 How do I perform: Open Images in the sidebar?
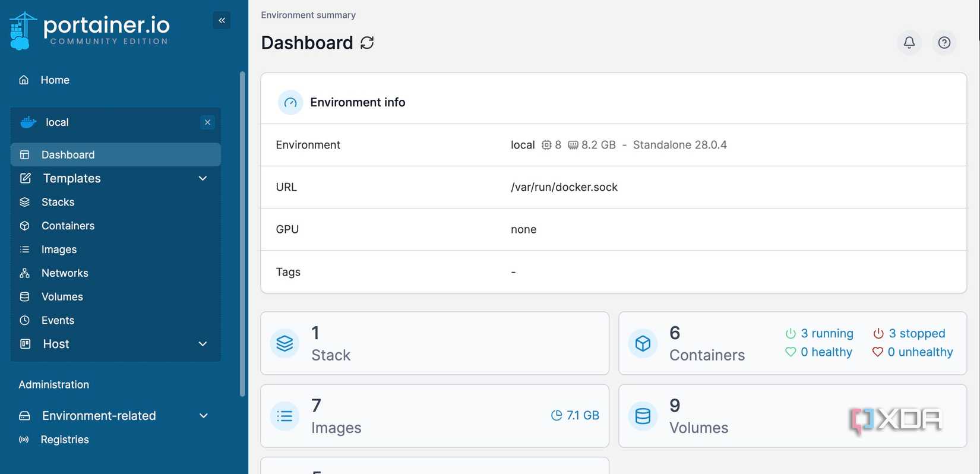116,249
